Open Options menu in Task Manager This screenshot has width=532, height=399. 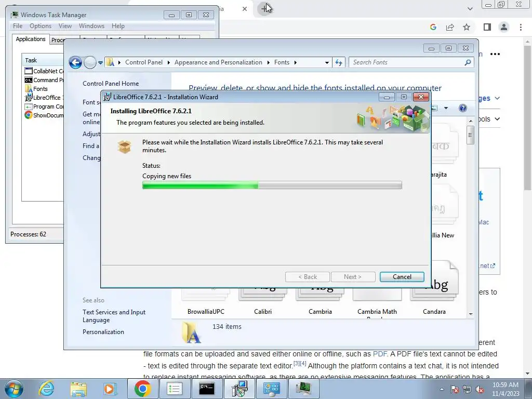[41, 26]
